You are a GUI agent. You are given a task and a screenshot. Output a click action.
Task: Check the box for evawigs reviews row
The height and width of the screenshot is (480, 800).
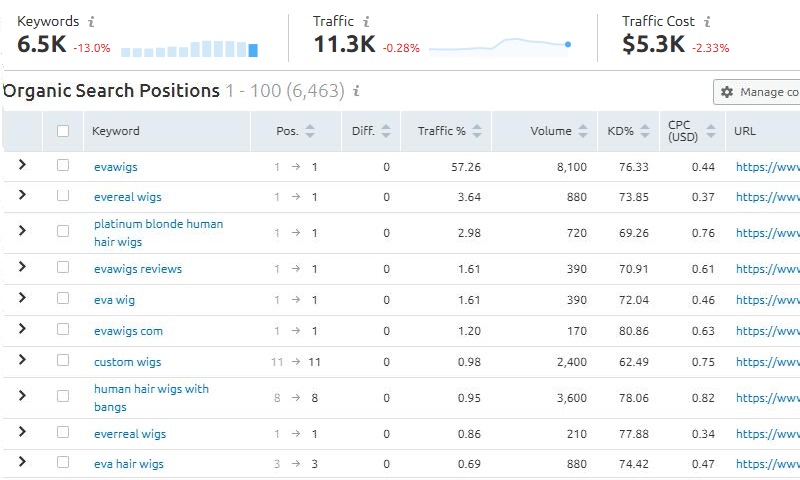point(63,267)
